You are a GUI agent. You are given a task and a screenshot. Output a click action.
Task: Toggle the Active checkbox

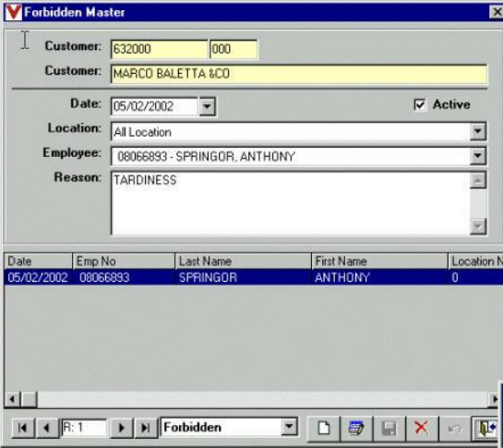(420, 104)
